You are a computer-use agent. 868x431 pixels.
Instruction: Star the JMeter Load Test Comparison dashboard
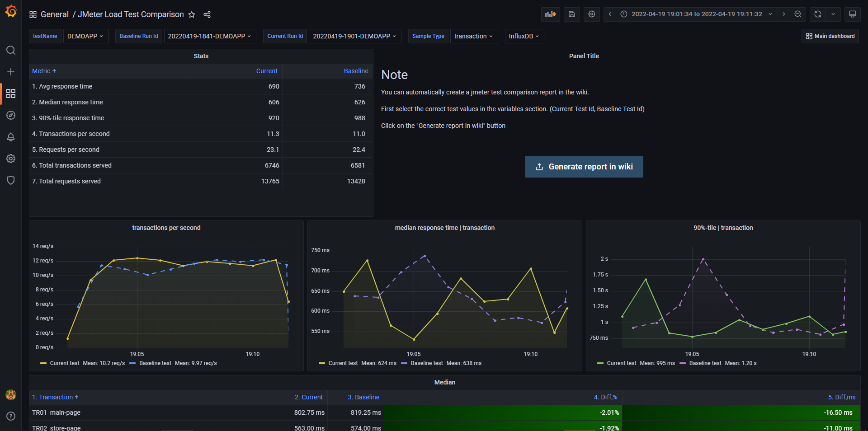tap(192, 14)
